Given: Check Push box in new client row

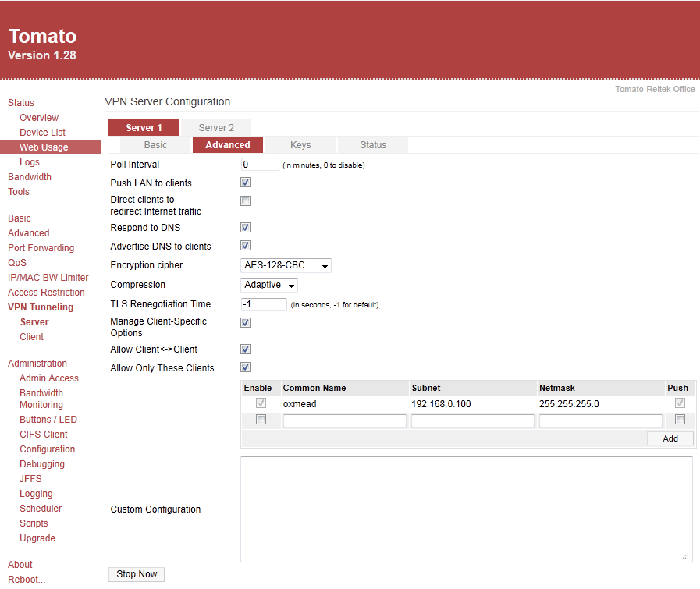Looking at the screenshot, I should pyautogui.click(x=680, y=420).
